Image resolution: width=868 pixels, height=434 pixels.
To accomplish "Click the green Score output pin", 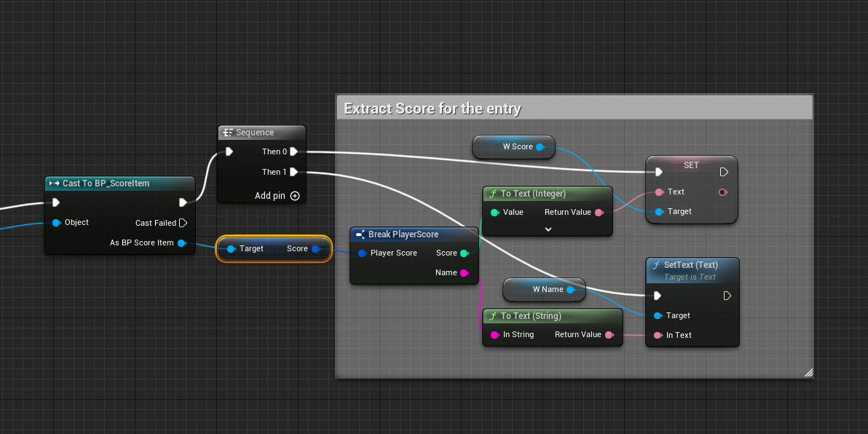I will 464,253.
